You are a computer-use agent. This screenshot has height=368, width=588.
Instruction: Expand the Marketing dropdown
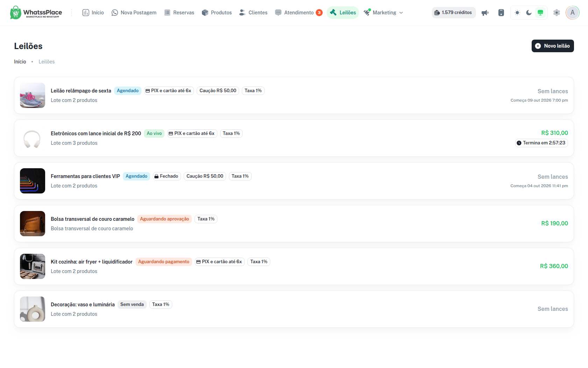383,13
